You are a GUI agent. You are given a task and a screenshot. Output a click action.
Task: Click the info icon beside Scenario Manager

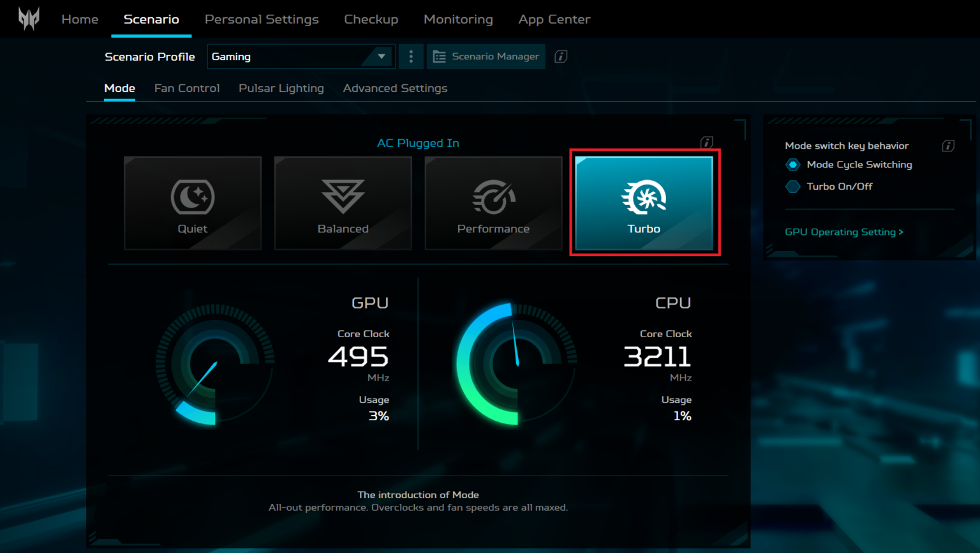coord(560,56)
